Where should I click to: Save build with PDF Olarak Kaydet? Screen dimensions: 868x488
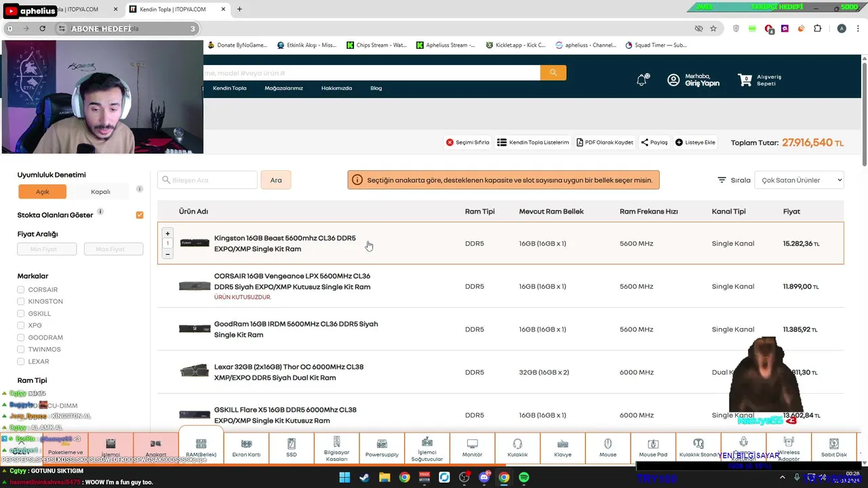pos(605,142)
